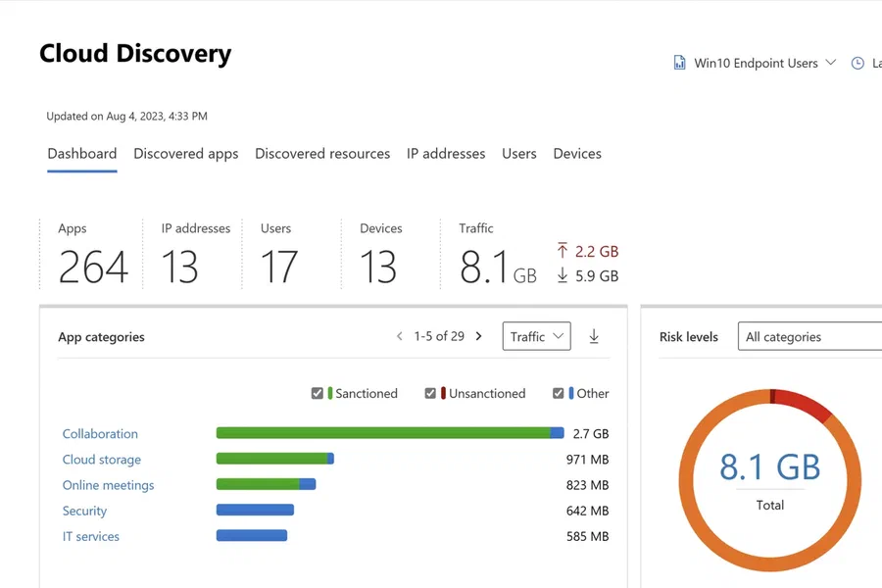Click the Security traffic bar
Viewport: 882px width, 588px height.
[255, 510]
